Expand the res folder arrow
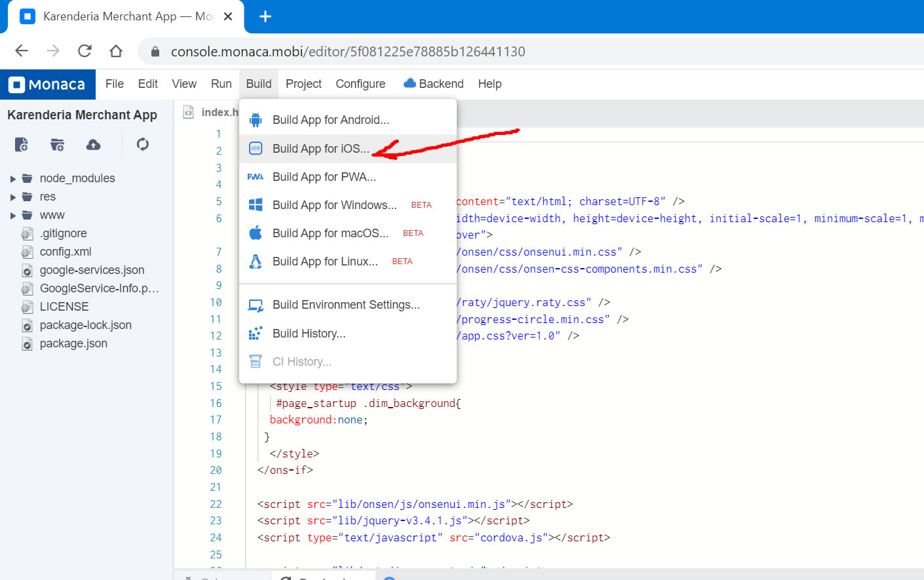The width and height of the screenshot is (924, 580). [x=12, y=197]
